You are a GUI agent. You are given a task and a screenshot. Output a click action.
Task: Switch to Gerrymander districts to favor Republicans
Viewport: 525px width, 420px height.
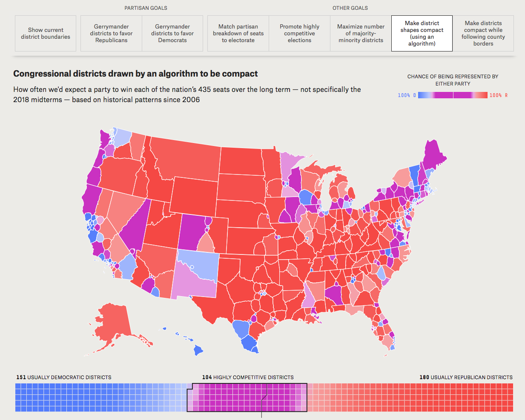pyautogui.click(x=111, y=34)
